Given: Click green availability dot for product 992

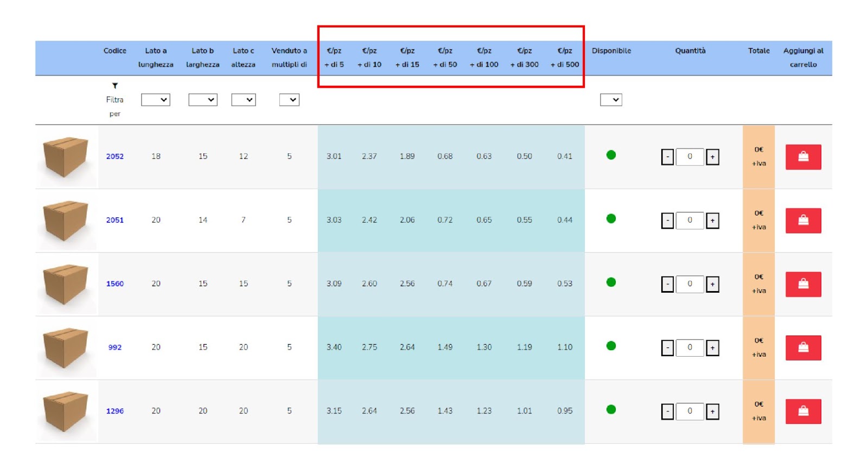Looking at the screenshot, I should click(611, 346).
